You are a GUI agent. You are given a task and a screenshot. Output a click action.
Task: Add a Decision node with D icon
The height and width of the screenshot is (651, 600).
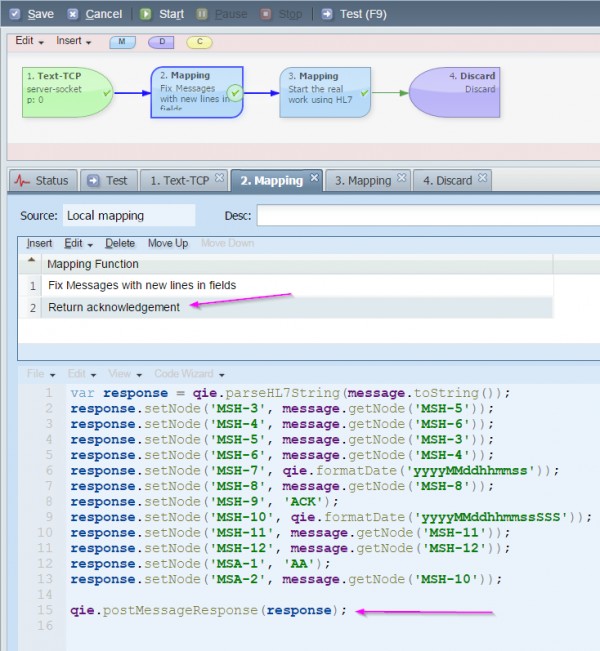(162, 41)
